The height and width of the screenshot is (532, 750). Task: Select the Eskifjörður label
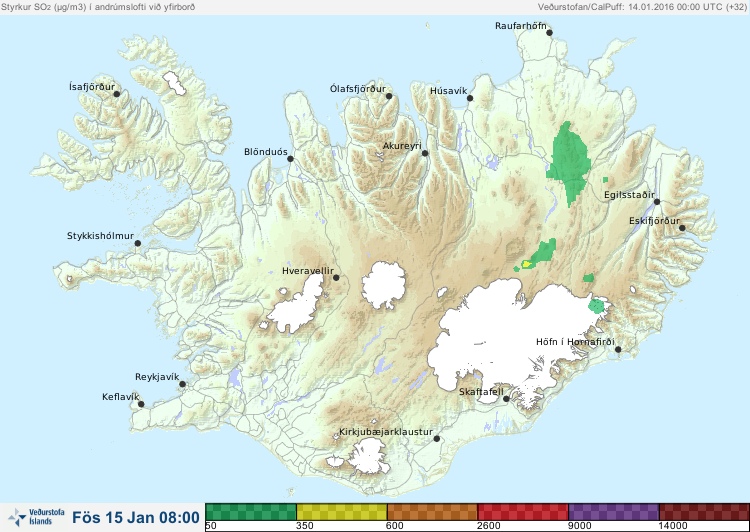654,221
